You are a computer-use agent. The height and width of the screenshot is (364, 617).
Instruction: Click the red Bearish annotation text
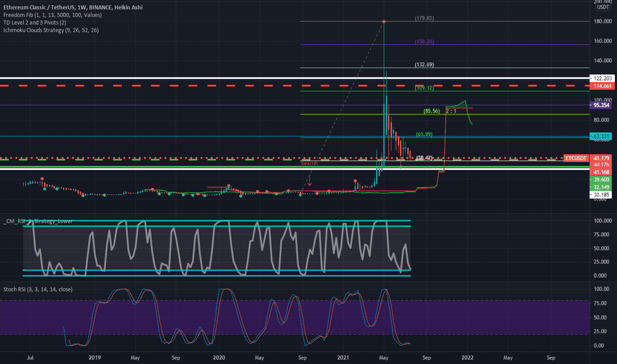[309, 163]
